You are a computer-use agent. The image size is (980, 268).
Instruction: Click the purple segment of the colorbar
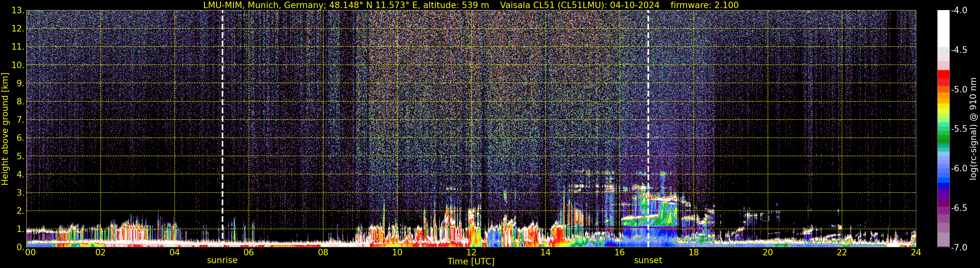943,197
